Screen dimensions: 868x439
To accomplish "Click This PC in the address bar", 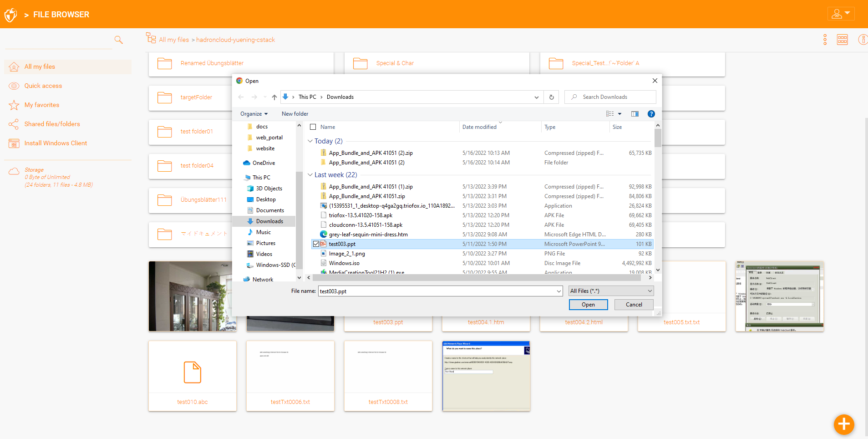I will 307,97.
